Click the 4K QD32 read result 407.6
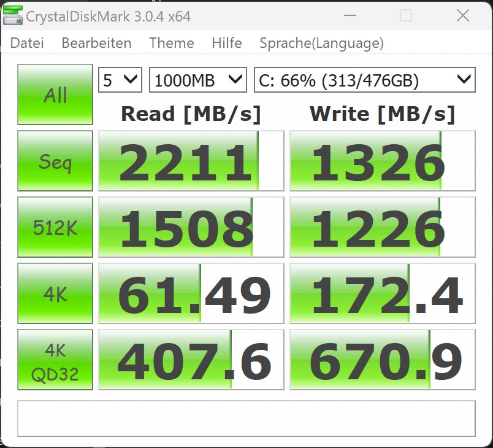The width and height of the screenshot is (493, 448). click(191, 360)
